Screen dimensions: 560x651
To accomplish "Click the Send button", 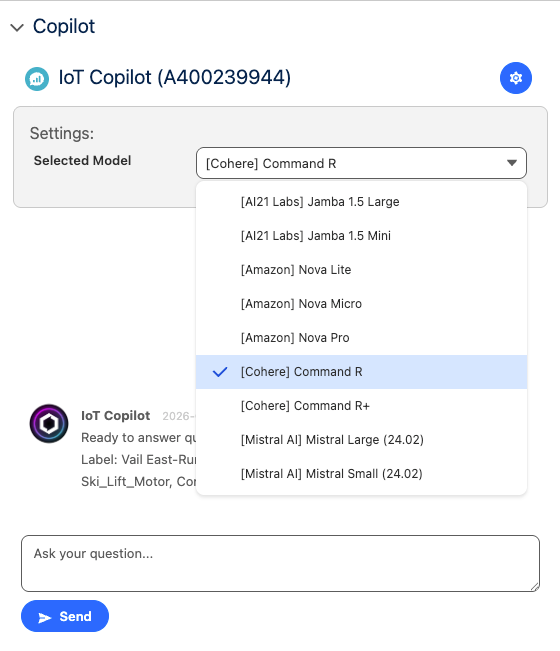I will pos(65,616).
